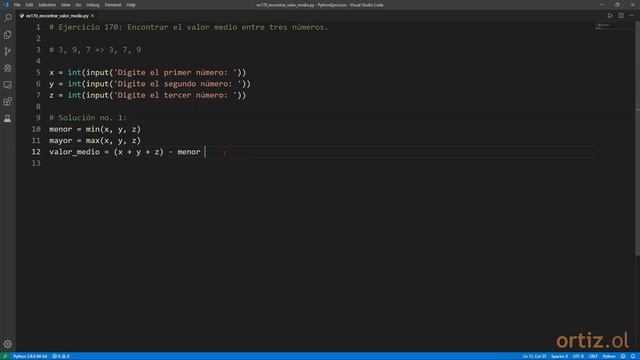
Task: Click the editor vertical scrollbar
Action: click(637, 139)
